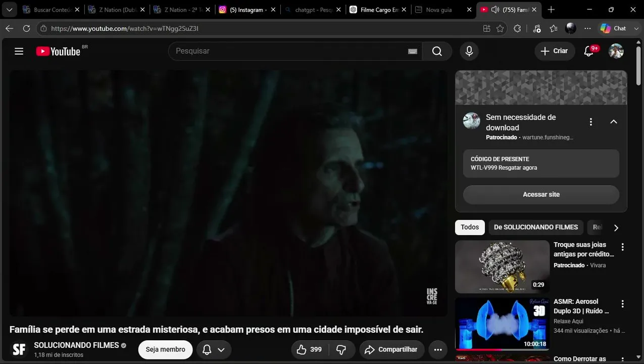Click WTL-V999 Resgatar agora gift code
Viewport: 644px width, 364px height.
504,168
